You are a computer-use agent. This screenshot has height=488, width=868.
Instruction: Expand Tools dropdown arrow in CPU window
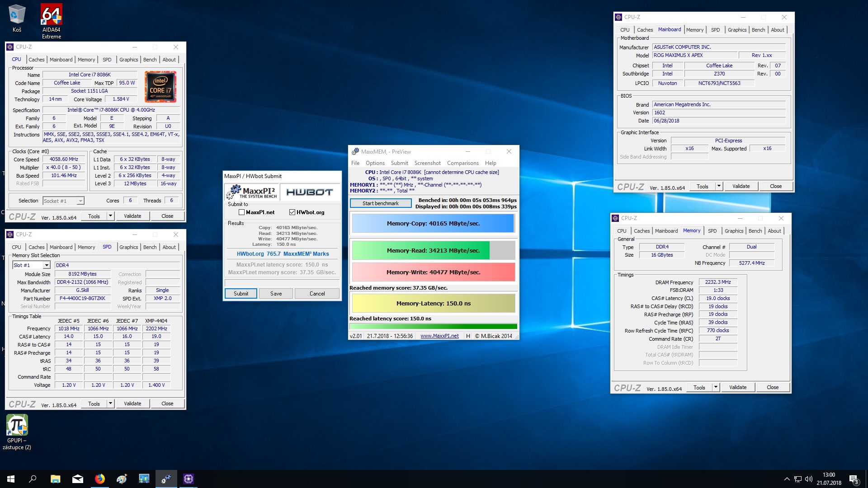tap(110, 216)
